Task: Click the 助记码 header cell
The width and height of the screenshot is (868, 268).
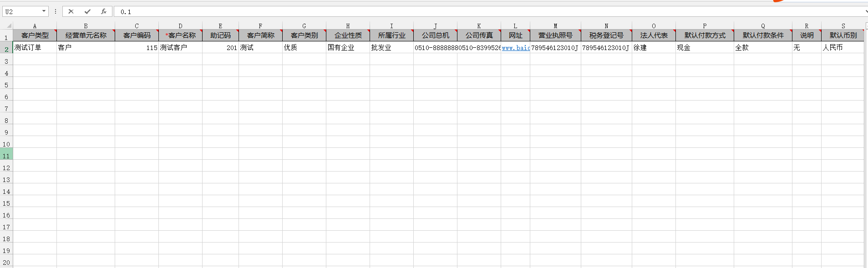Action: [x=220, y=35]
